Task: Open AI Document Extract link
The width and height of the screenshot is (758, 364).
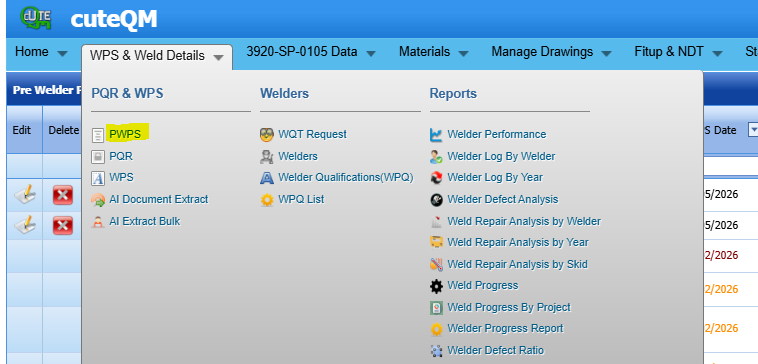Action: (159, 199)
